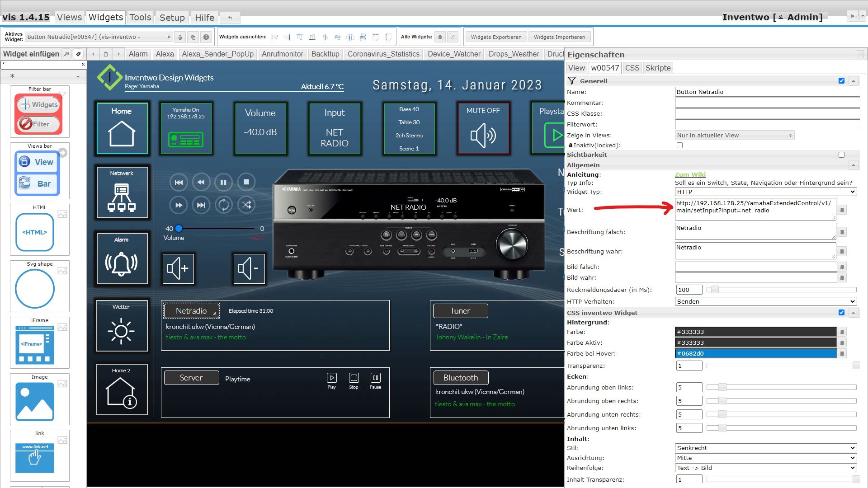
Task: Click the previous track icon
Action: click(x=177, y=182)
